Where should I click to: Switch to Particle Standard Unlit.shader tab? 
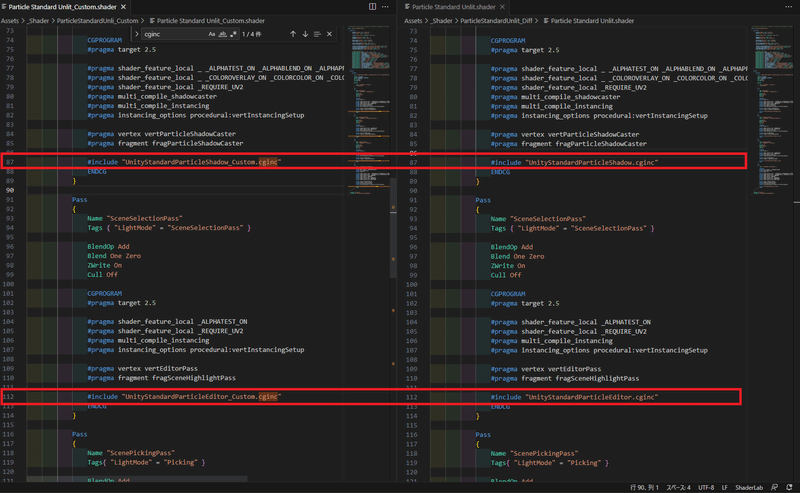[453, 7]
